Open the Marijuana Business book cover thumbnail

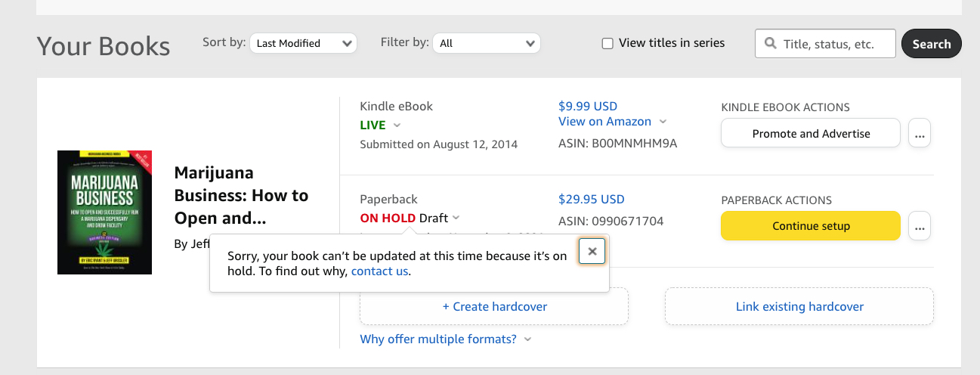(104, 212)
